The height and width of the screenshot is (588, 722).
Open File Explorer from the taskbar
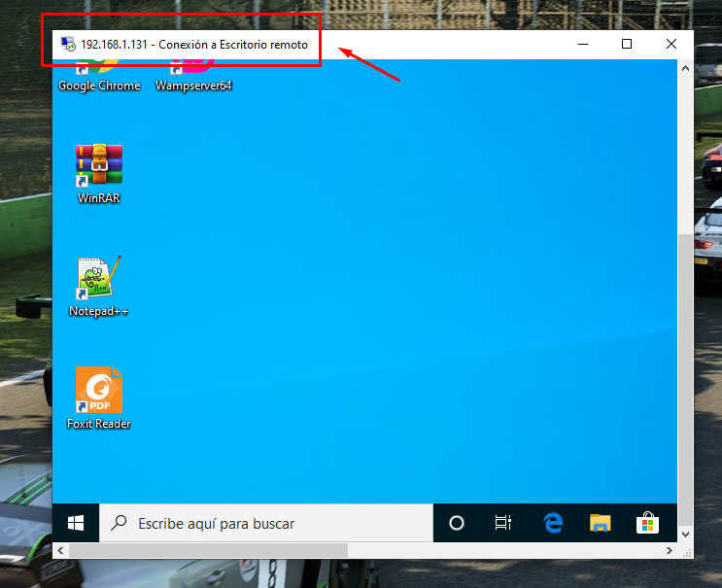[x=601, y=524]
